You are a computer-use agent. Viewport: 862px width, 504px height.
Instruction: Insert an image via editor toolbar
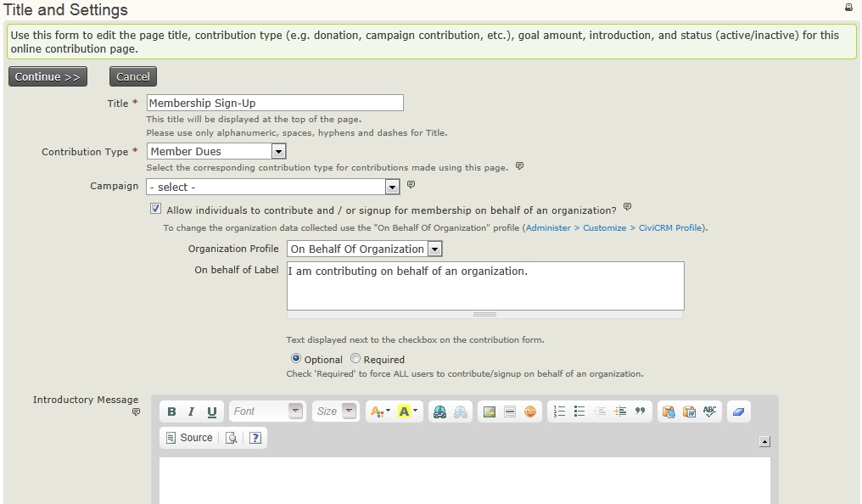pyautogui.click(x=490, y=412)
